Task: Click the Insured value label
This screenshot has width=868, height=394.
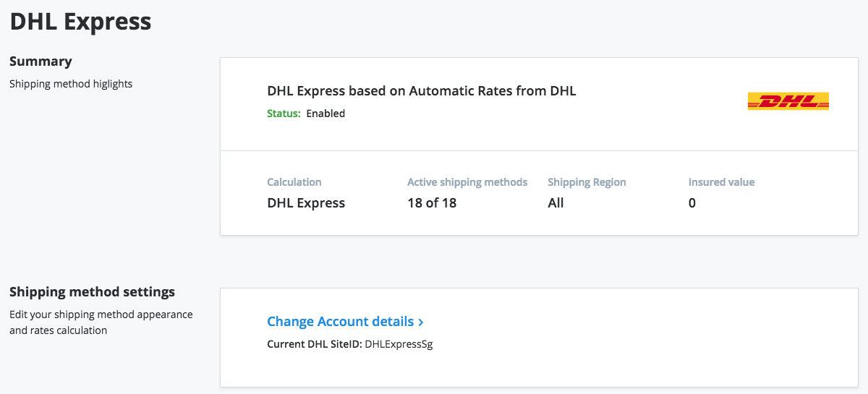Action: pos(721,182)
